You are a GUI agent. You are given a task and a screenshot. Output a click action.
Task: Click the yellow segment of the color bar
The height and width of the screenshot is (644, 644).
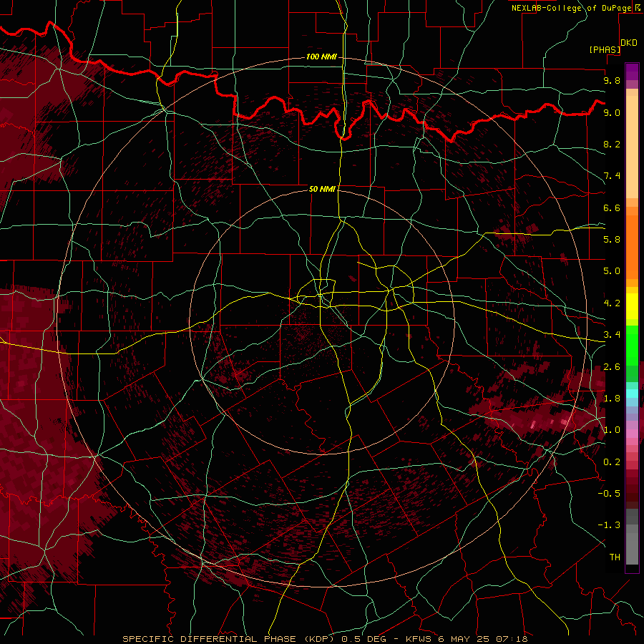(632, 306)
